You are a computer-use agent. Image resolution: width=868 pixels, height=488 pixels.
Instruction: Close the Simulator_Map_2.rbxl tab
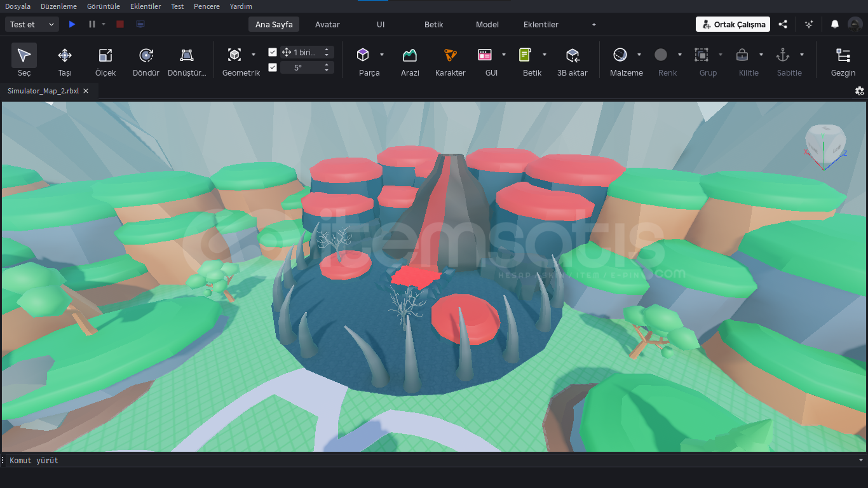(x=86, y=91)
